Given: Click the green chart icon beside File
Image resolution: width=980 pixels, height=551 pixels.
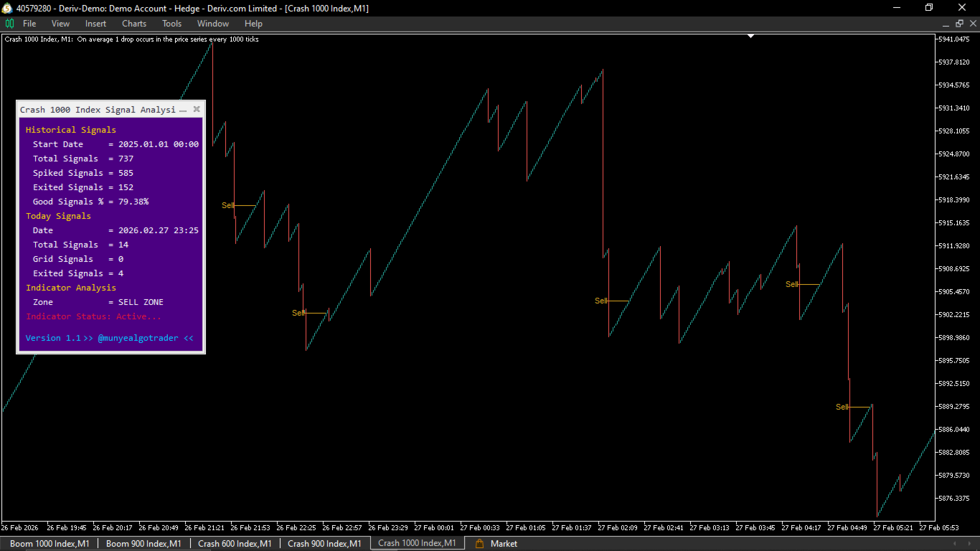Looking at the screenshot, I should tap(9, 24).
